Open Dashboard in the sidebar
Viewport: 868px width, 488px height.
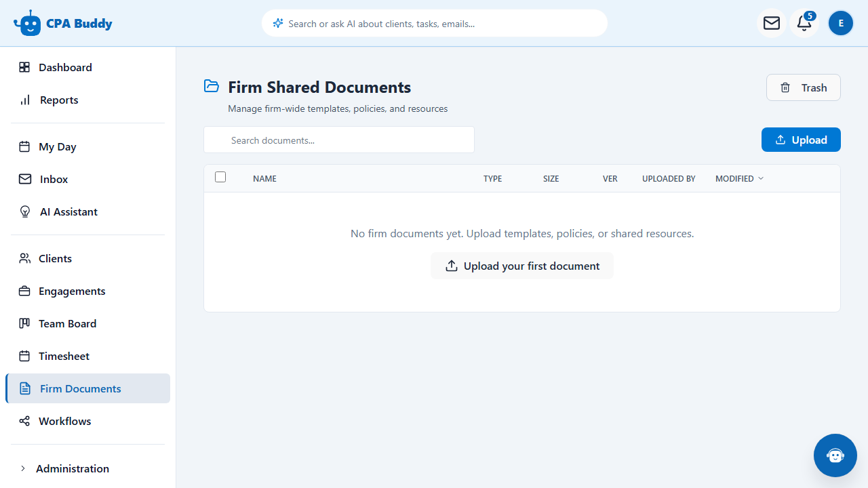88,67
